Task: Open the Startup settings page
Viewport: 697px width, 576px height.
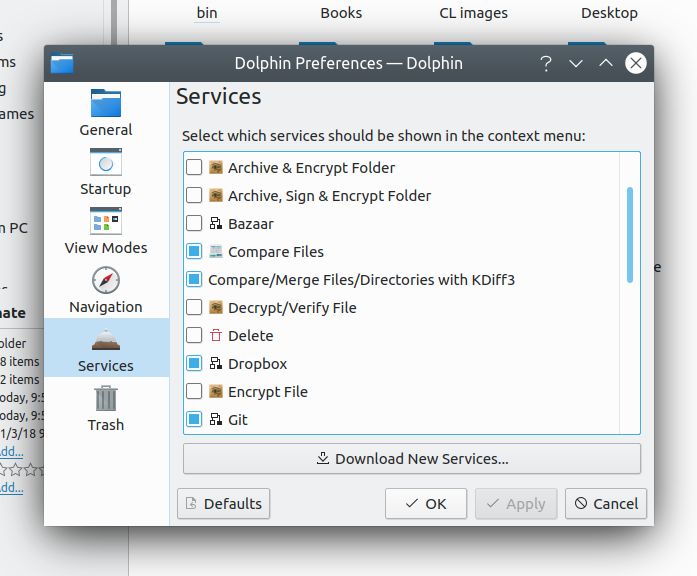Action: [106, 172]
